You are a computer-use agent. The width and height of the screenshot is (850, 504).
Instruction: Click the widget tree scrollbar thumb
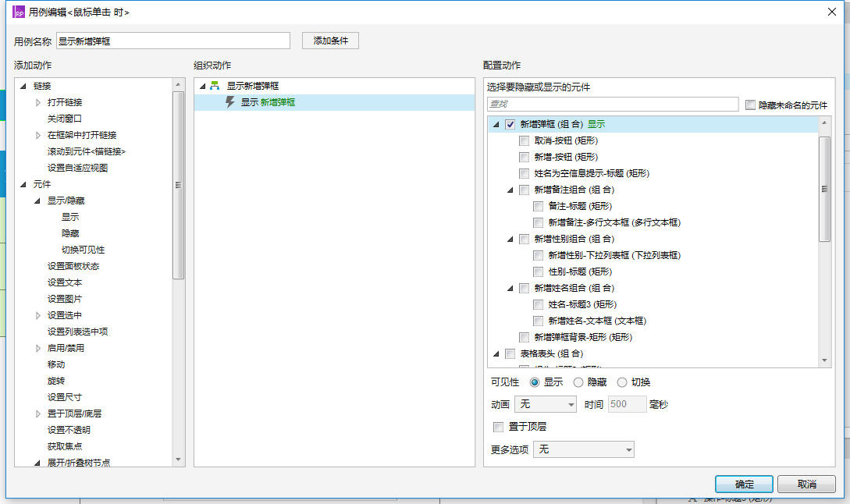(824, 189)
